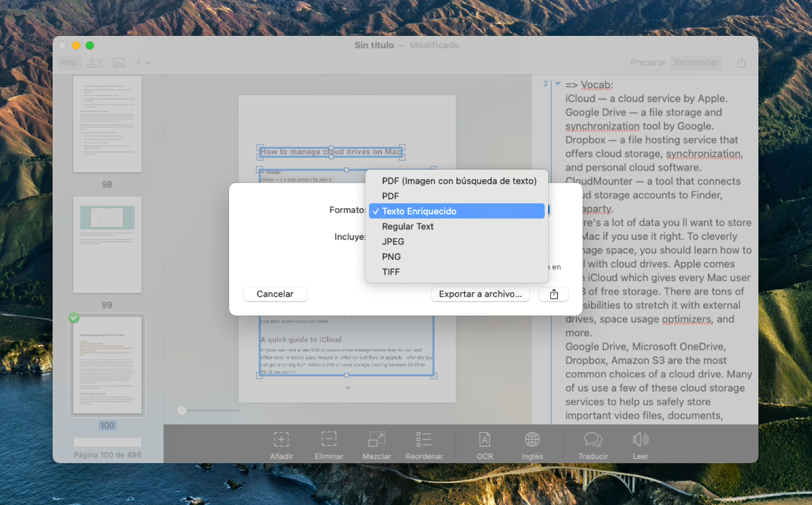Click the share icon next to Exportar
Image resolution: width=812 pixels, height=505 pixels.
[553, 294]
